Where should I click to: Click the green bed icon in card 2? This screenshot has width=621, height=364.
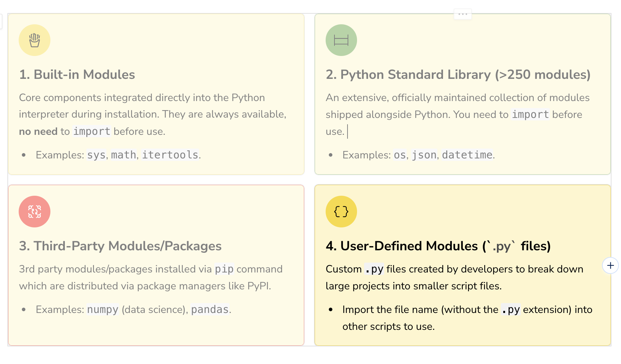pyautogui.click(x=341, y=40)
